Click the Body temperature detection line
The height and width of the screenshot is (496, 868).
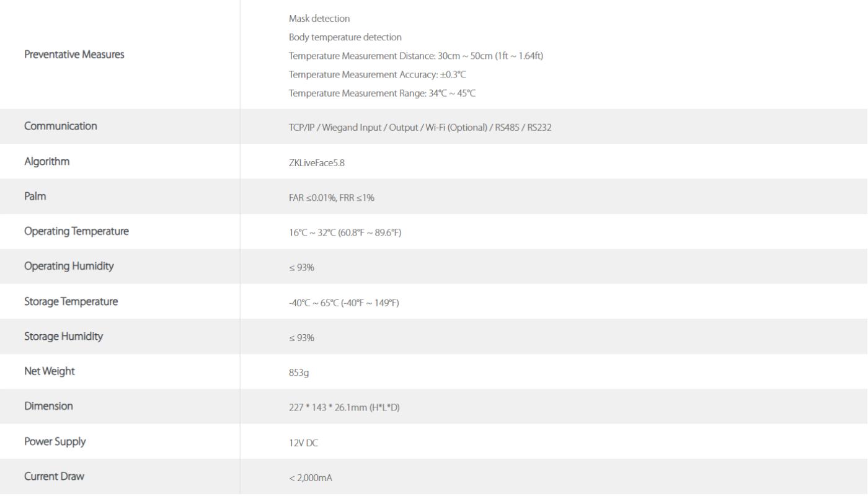tap(345, 37)
